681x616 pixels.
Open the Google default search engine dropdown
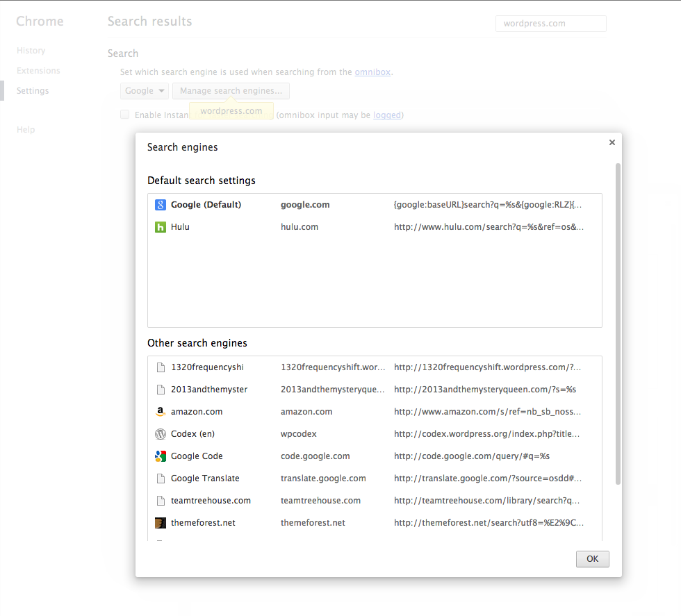(145, 91)
